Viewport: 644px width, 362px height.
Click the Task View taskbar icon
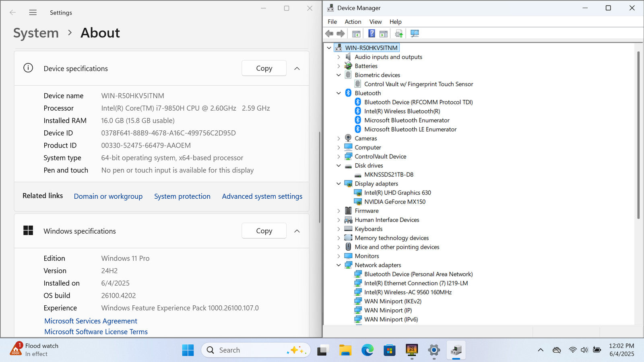click(x=322, y=350)
